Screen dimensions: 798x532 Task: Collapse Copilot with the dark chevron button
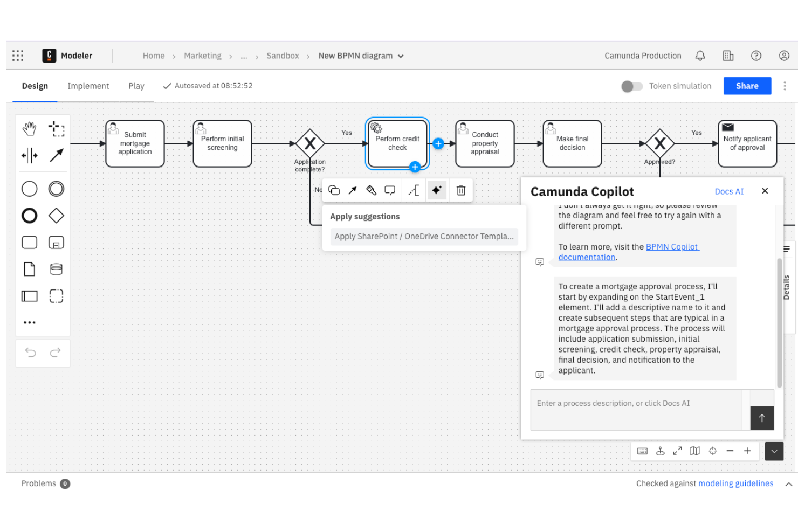pos(774,451)
